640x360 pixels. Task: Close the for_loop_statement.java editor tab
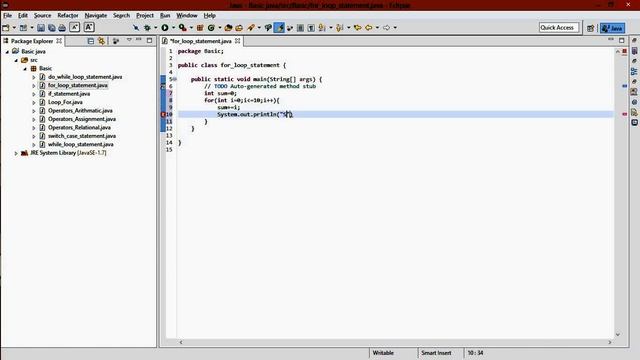238,41
